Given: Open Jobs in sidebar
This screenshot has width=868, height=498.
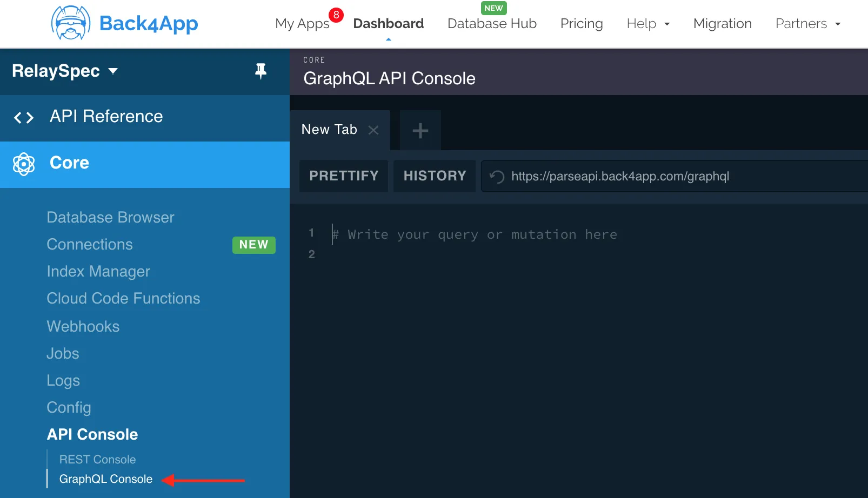Looking at the screenshot, I should pyautogui.click(x=63, y=353).
